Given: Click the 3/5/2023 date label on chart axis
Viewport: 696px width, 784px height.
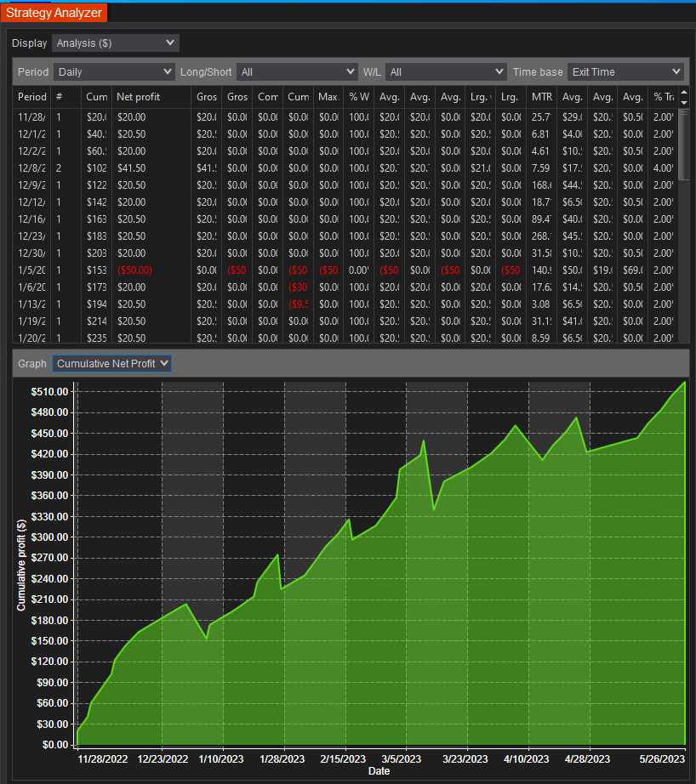Looking at the screenshot, I should pyautogui.click(x=401, y=759).
